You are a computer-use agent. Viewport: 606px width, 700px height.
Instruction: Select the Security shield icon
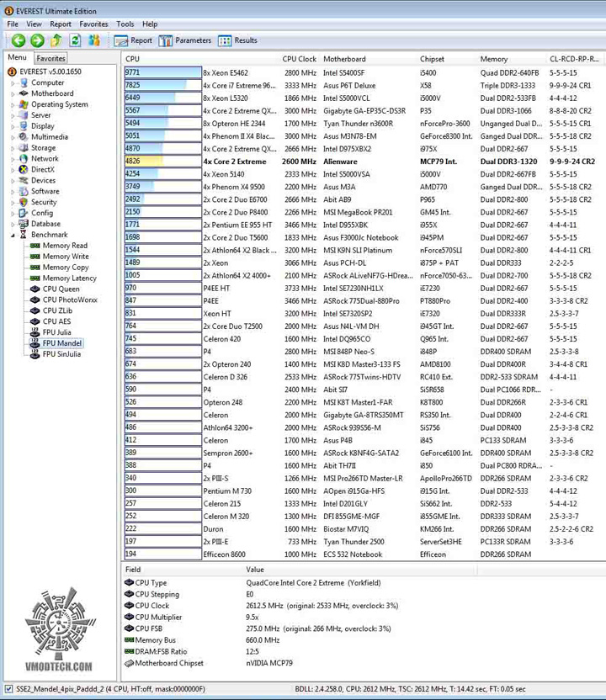(24, 202)
